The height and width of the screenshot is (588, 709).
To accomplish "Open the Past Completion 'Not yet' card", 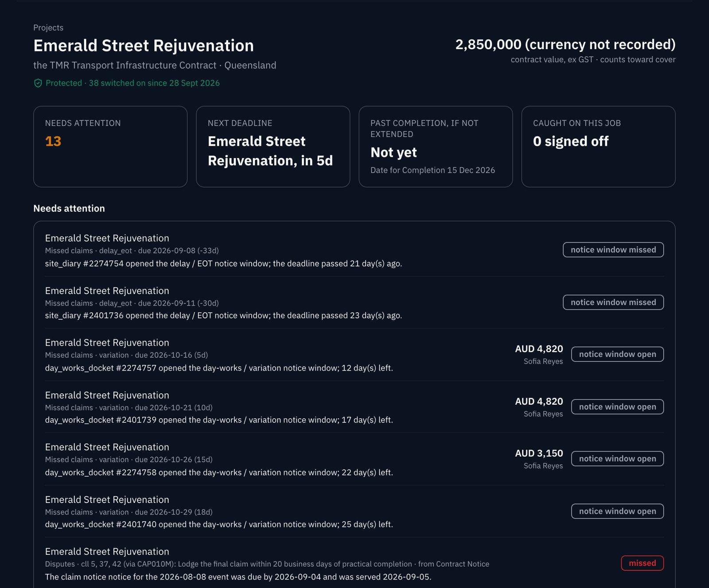I will click(436, 147).
